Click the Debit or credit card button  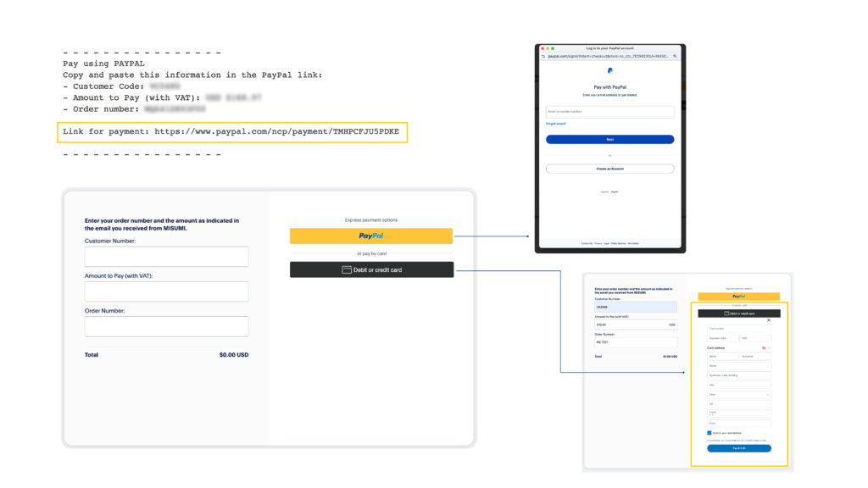pyautogui.click(x=371, y=269)
